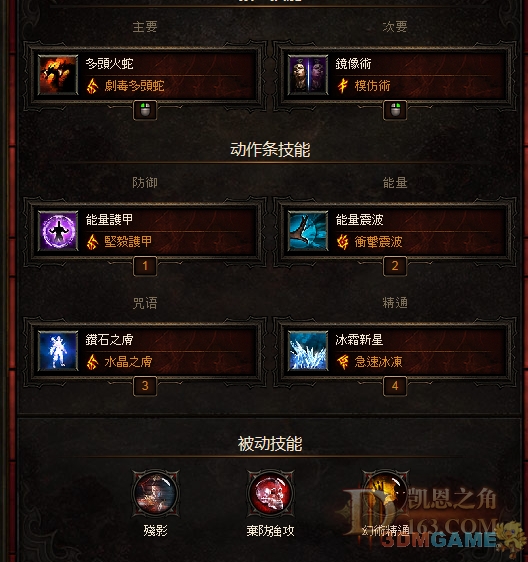
Task: Select the 幻術精通 passive skill orb
Action: (386, 493)
